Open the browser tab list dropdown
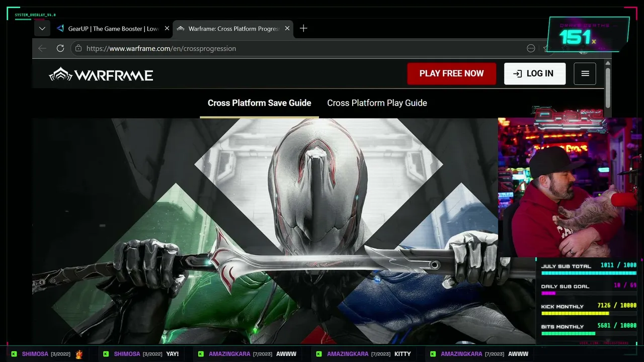 [42, 29]
